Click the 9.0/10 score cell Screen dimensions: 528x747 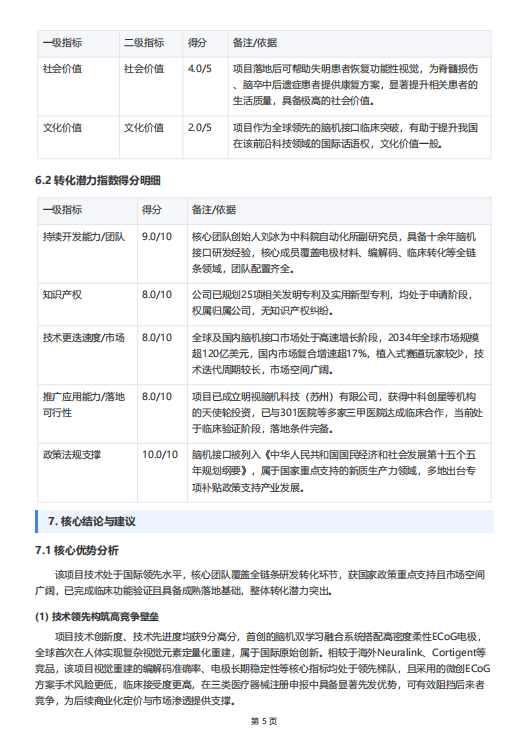coord(157,237)
